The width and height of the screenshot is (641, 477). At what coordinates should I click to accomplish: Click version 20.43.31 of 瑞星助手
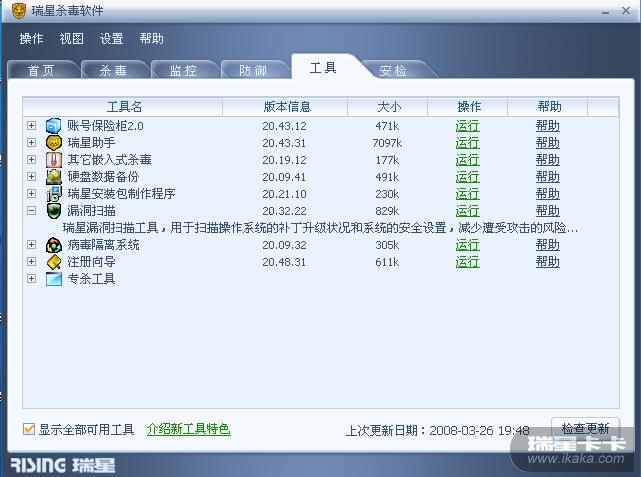[284, 143]
